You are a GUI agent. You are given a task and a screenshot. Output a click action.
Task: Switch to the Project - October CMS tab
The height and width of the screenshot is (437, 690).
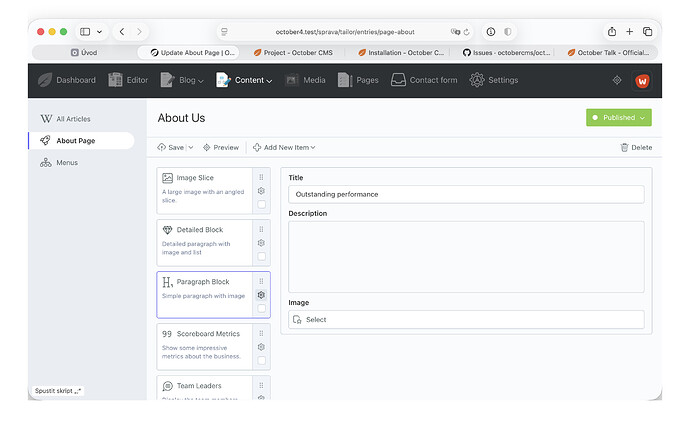[299, 52]
